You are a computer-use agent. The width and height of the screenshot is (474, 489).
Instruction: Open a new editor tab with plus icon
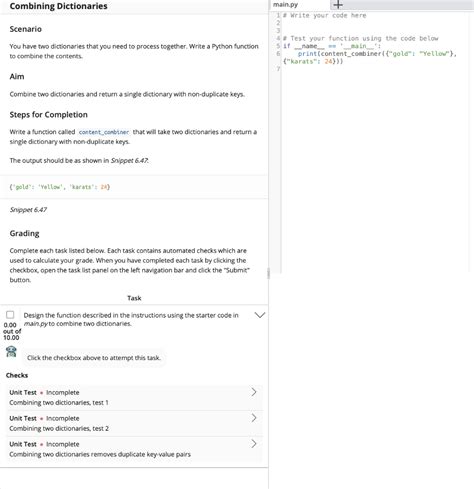[x=338, y=5]
